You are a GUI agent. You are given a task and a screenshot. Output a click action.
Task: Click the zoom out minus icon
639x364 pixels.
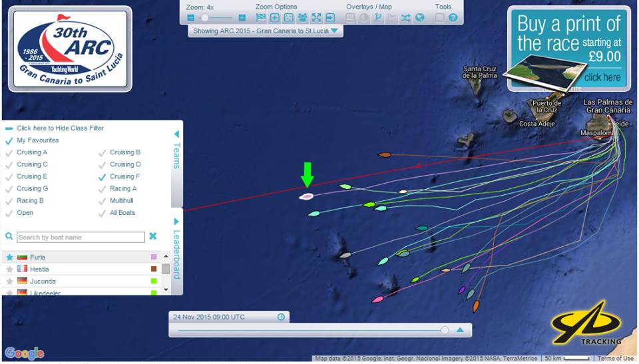[191, 18]
